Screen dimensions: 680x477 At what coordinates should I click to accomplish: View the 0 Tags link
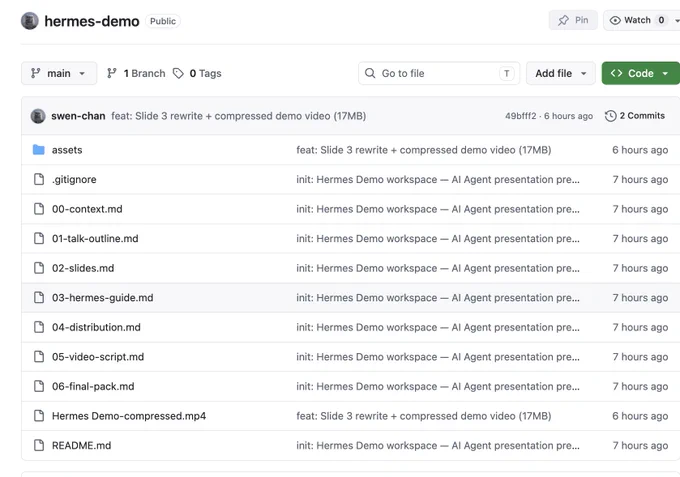(197, 73)
